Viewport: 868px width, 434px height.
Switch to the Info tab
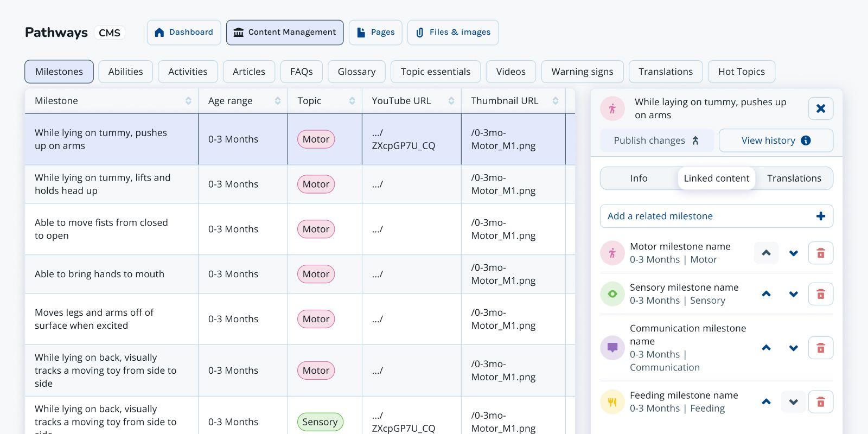(639, 178)
